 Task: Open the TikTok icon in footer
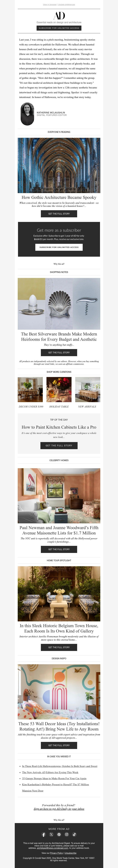tap(74, 834)
